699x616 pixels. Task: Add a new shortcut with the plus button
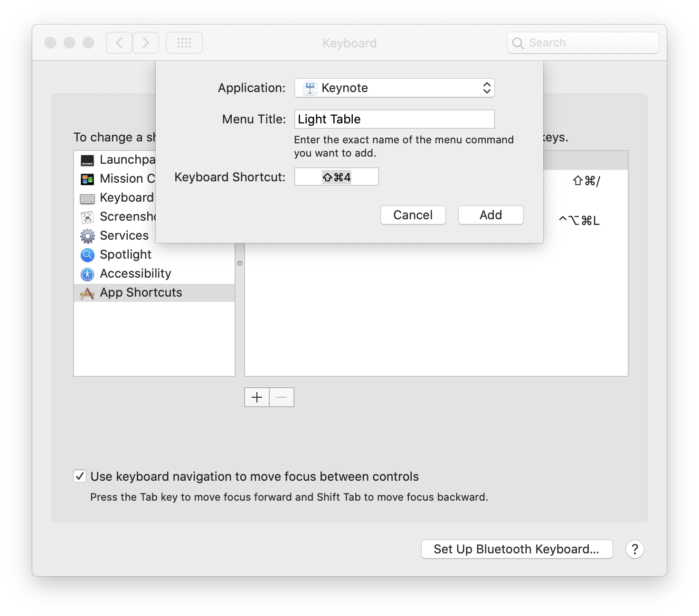point(257,397)
